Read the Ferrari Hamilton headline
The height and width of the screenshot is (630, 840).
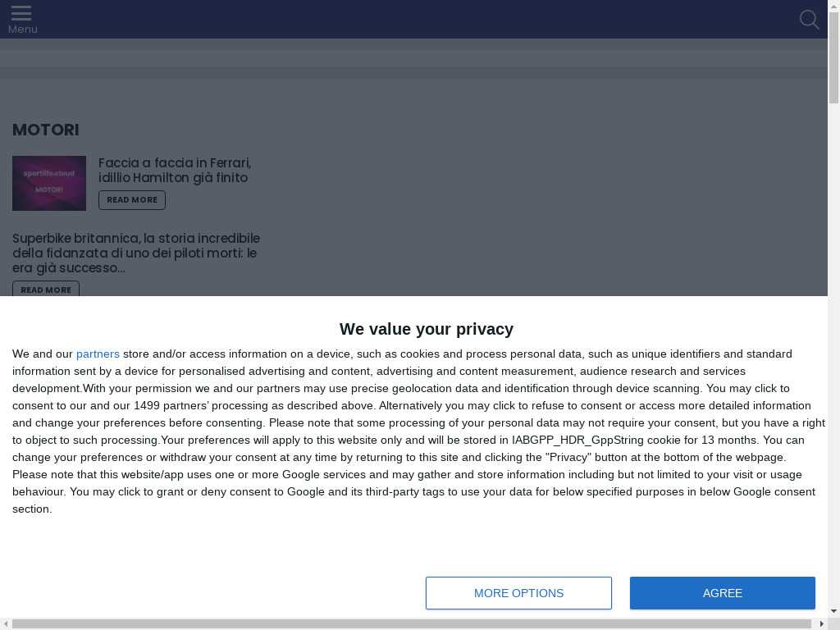tap(175, 170)
